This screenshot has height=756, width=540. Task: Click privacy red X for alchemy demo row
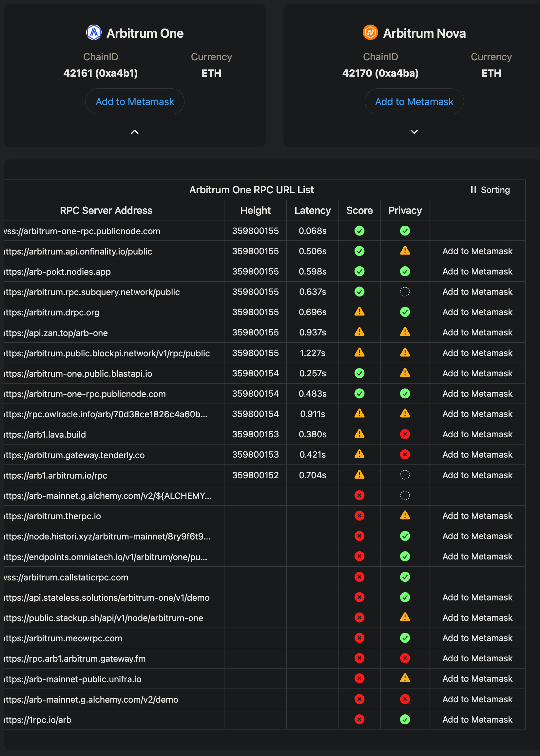pos(405,699)
